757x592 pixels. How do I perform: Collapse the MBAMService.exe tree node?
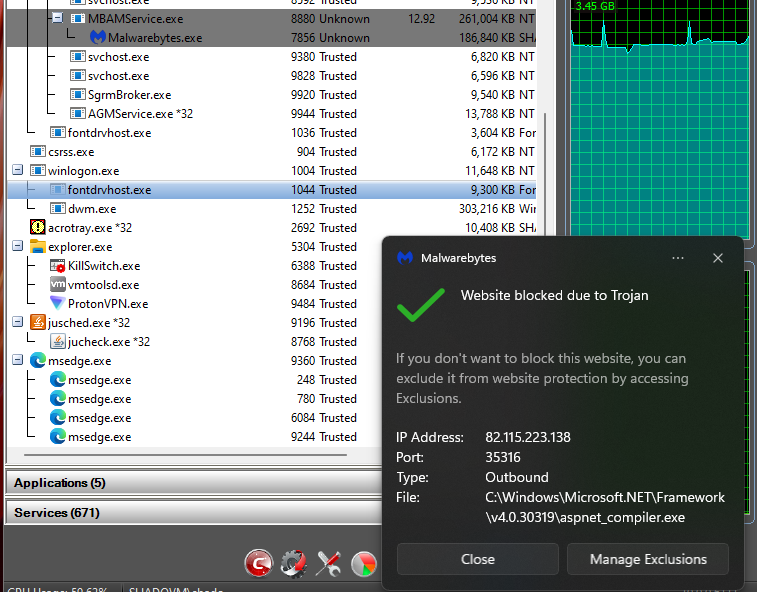[x=57, y=18]
